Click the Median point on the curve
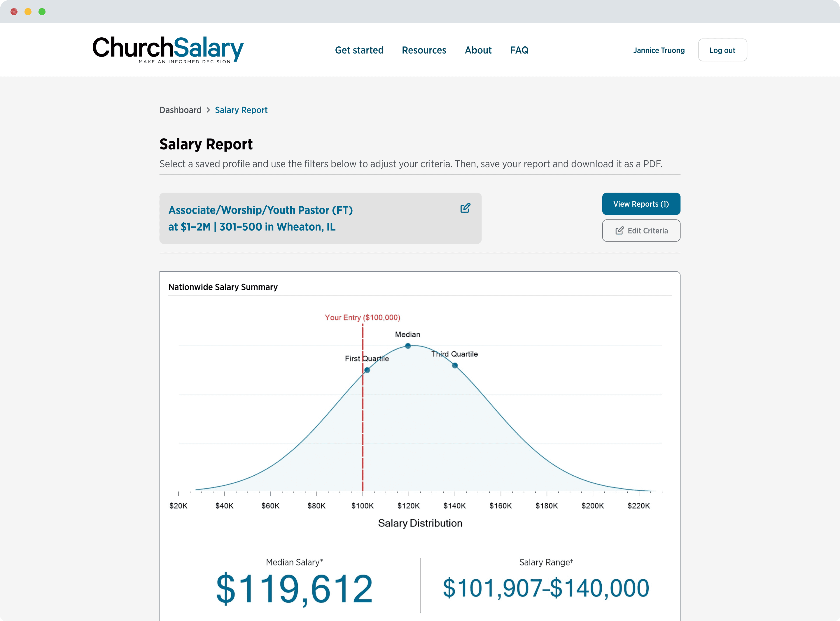The image size is (840, 621). pos(407,346)
